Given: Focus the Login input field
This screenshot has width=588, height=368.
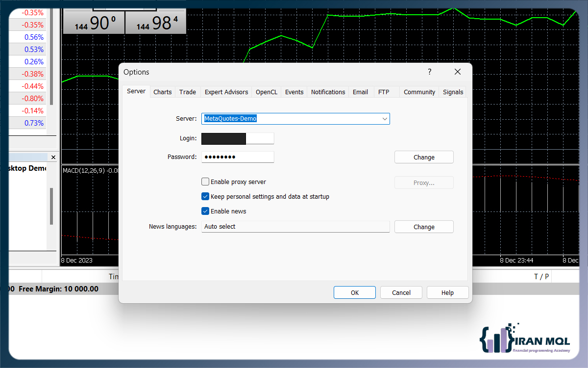Looking at the screenshot, I should [238, 138].
